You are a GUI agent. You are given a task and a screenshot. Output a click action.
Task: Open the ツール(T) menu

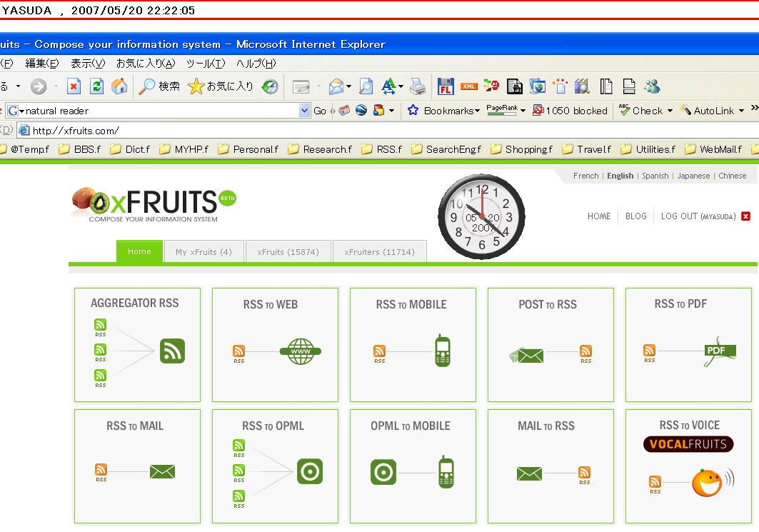(205, 64)
